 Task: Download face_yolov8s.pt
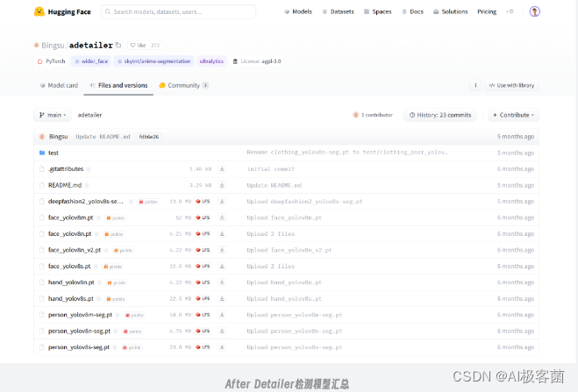(x=222, y=267)
